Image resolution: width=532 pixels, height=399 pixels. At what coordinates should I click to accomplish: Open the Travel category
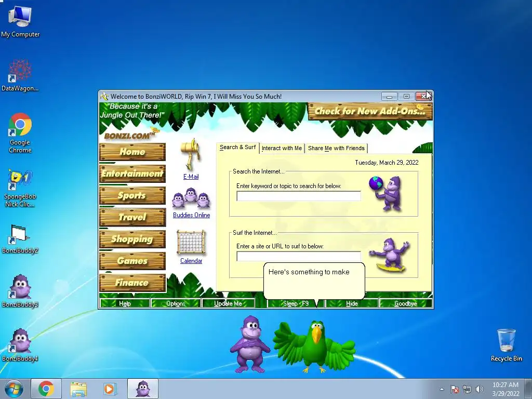[x=132, y=217]
